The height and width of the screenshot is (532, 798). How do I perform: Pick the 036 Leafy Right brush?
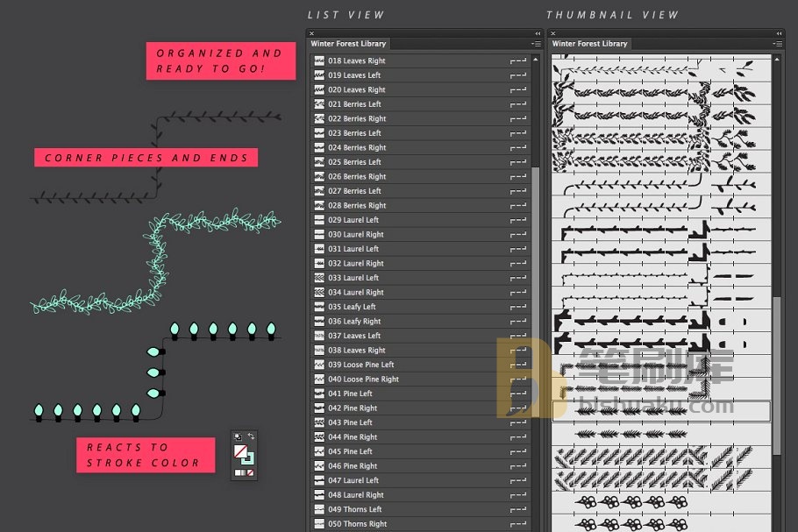(x=420, y=322)
